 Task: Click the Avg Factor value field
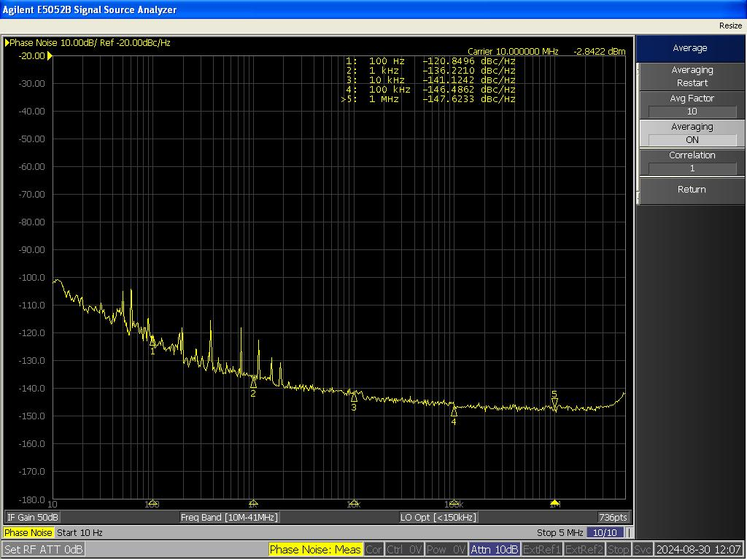(692, 112)
